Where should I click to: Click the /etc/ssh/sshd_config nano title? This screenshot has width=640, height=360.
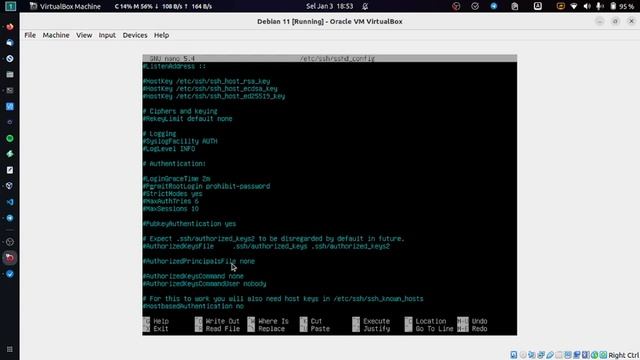(337, 58)
